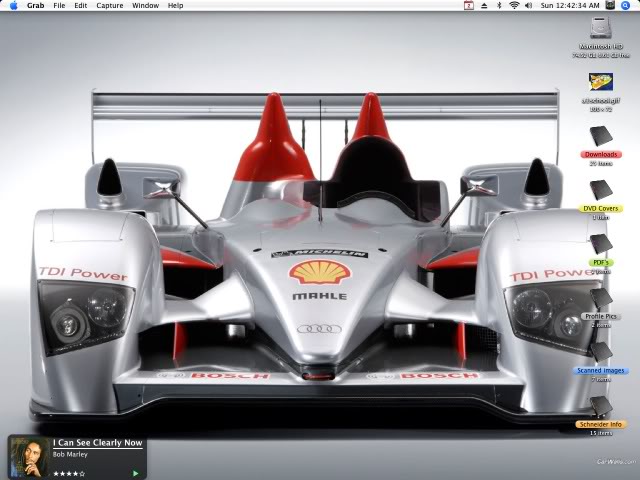Select the Downloads folder icon
The height and width of the screenshot is (480, 640).
(x=601, y=137)
